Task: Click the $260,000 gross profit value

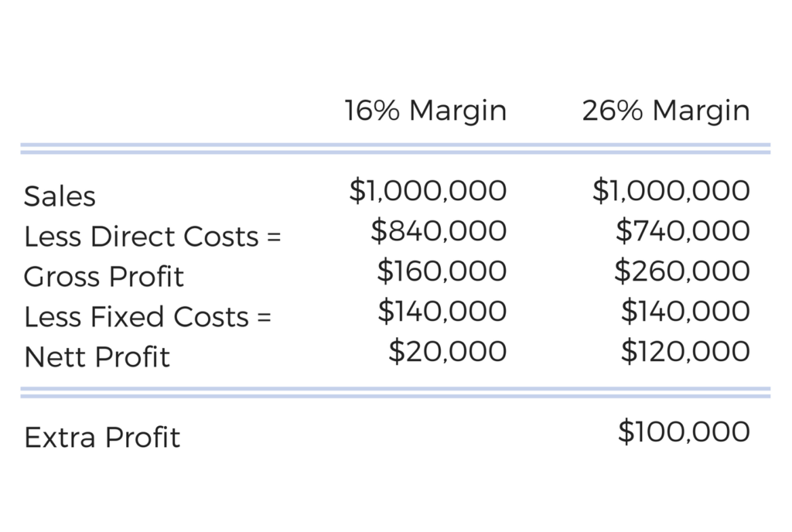Action: (x=682, y=271)
